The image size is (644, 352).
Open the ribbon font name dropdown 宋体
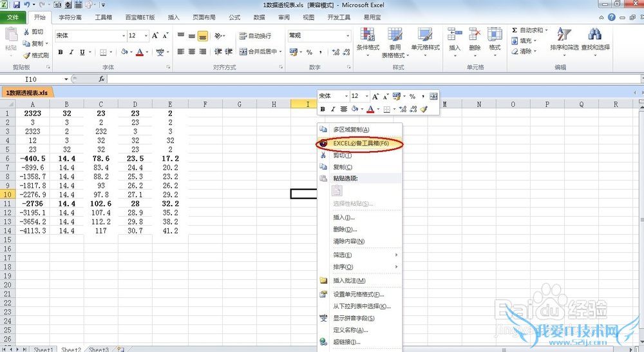click(x=124, y=35)
